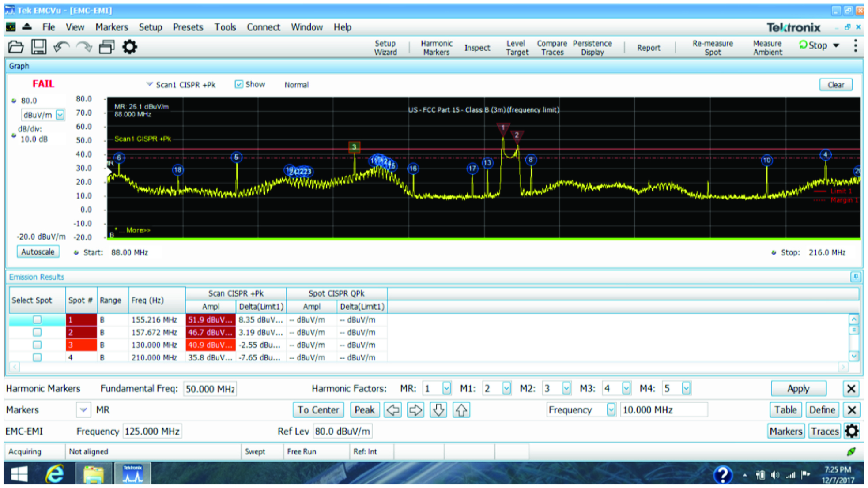Click the Fundamental Freq input field
Viewport: 868px width, 488px height.
210,389
